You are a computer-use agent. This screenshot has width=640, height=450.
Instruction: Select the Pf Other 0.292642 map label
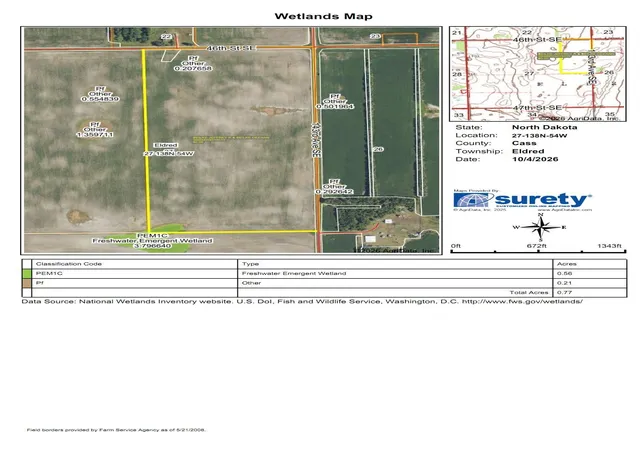point(334,186)
